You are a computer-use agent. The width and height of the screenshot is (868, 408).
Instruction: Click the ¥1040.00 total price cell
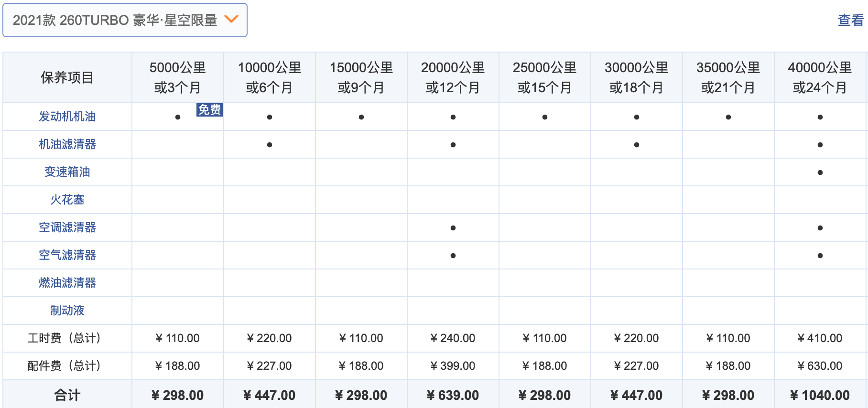[820, 395]
